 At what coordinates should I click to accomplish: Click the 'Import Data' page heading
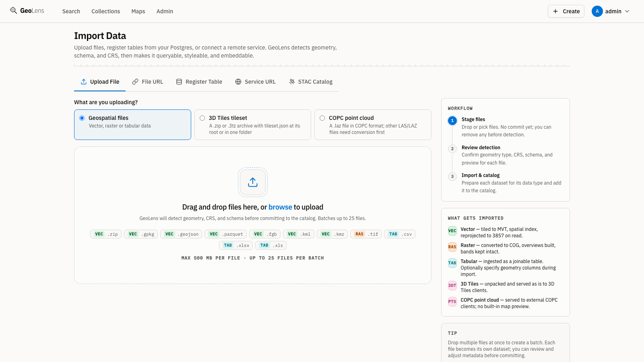[100, 36]
